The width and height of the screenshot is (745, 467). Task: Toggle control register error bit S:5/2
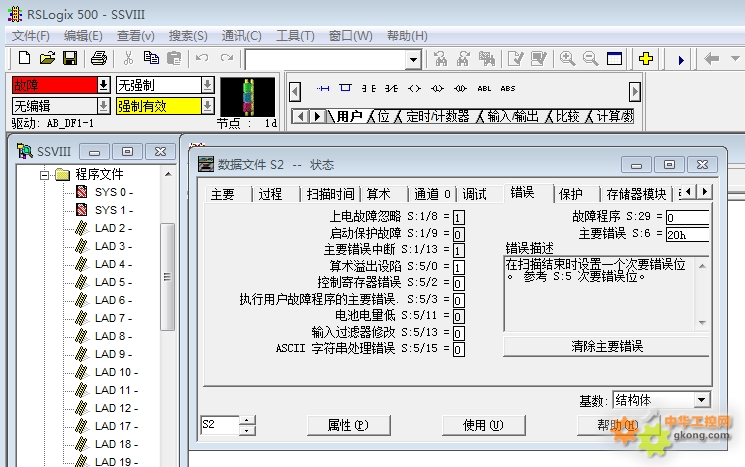pos(458,284)
